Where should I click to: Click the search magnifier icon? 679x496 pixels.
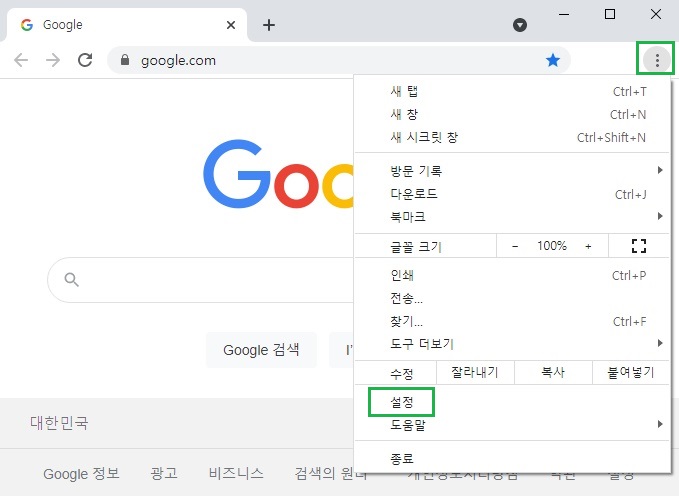click(x=71, y=280)
